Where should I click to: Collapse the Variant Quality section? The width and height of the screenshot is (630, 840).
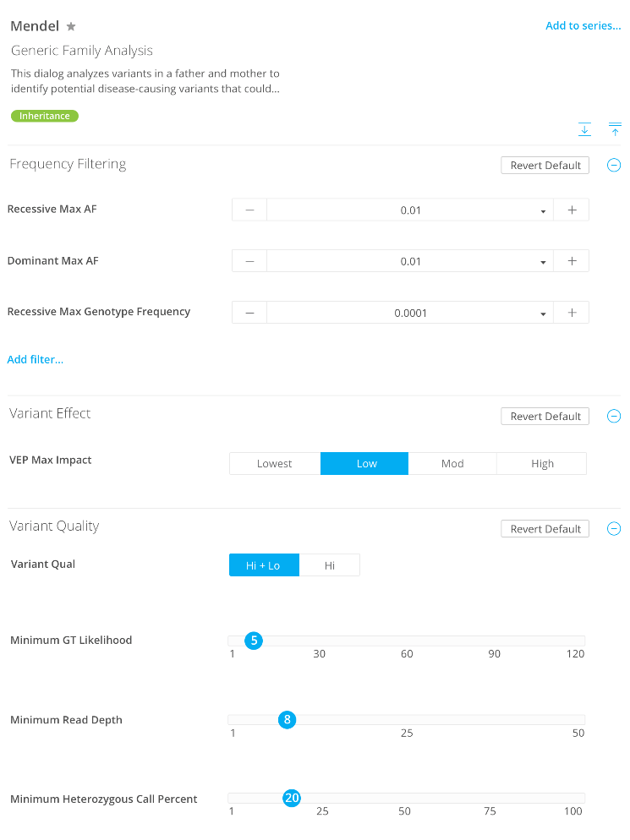(614, 529)
